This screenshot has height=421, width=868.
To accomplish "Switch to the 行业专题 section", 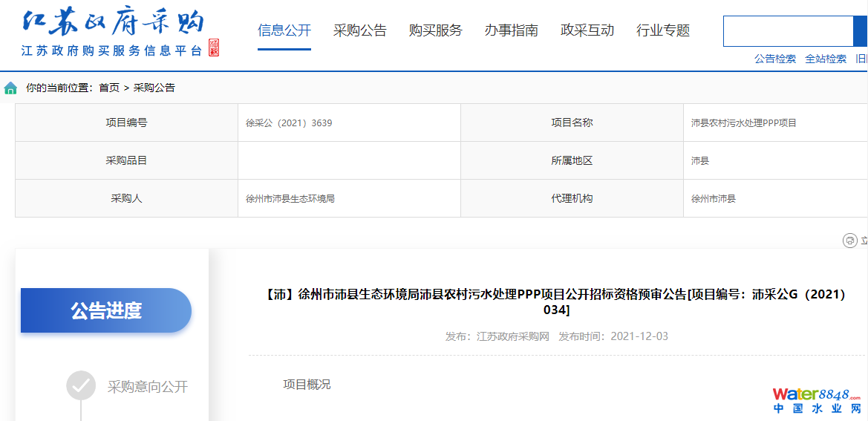I will 663,30.
